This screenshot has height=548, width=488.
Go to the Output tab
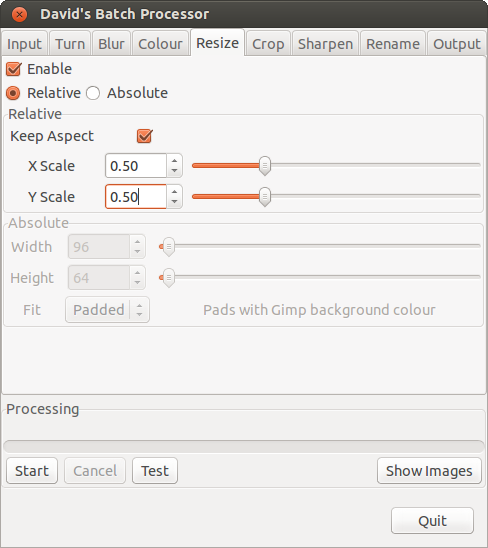click(457, 44)
